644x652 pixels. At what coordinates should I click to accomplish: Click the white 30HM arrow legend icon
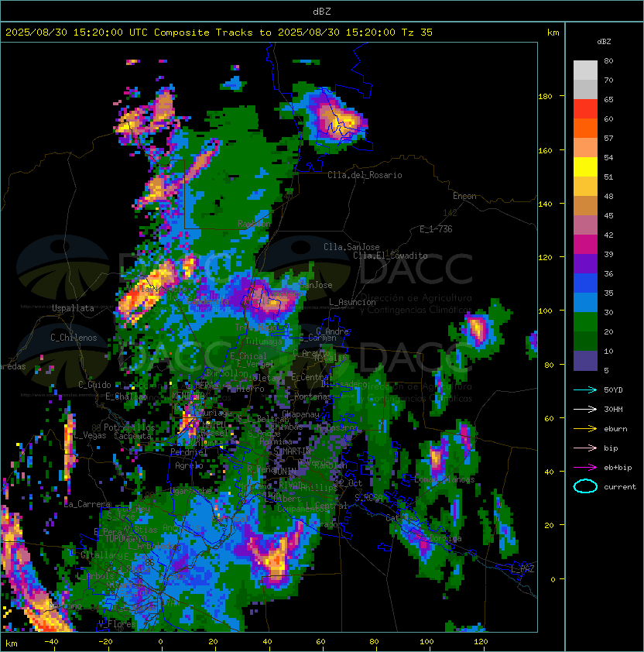click(x=585, y=409)
